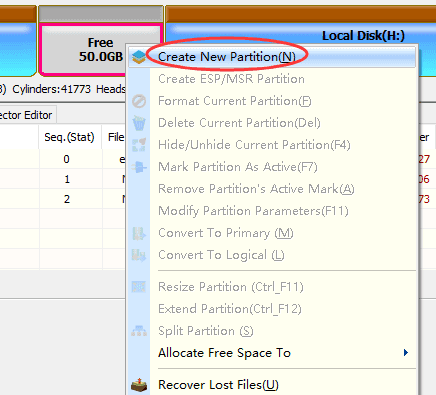Click the Create New Partition layers icon

click(139, 57)
